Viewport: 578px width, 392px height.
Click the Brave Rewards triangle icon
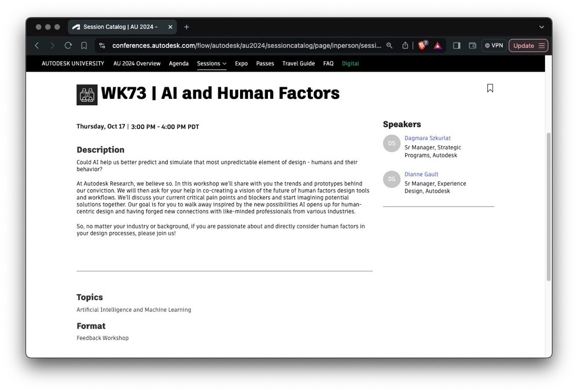[x=438, y=46]
